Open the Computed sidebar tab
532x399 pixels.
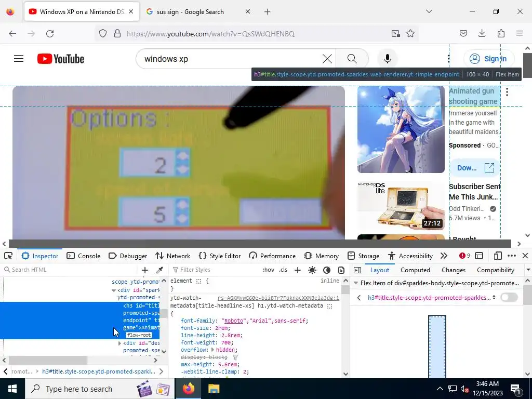coord(415,270)
